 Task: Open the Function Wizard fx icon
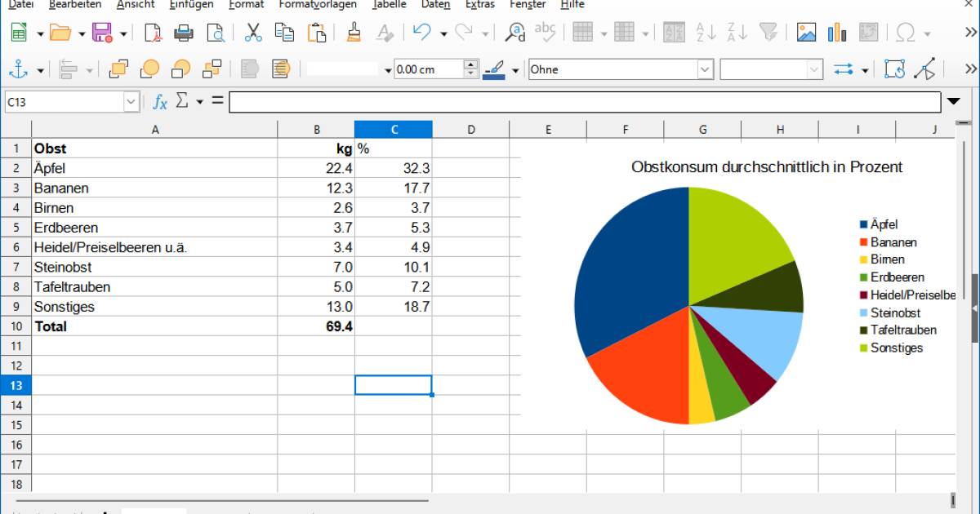[x=160, y=102]
